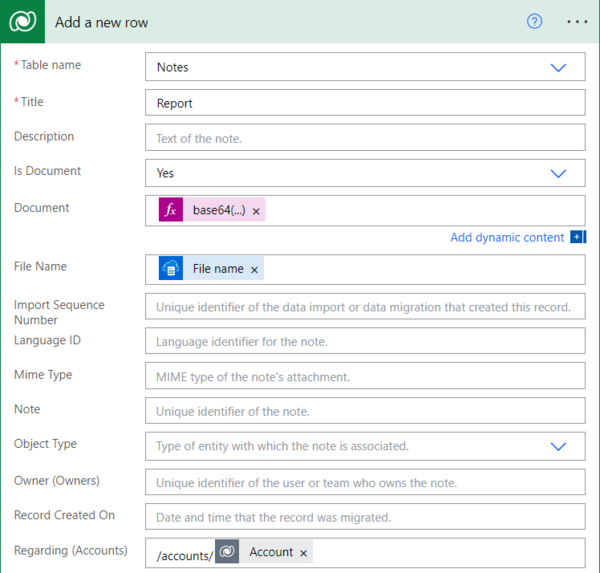Click the Add a new row header title
600x573 pixels.
tap(102, 22)
